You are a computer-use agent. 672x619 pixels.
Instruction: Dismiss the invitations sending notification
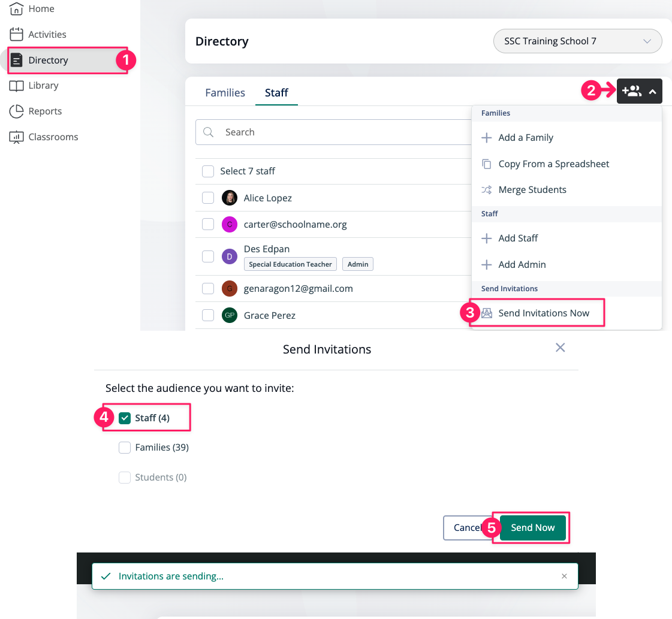coord(564,576)
